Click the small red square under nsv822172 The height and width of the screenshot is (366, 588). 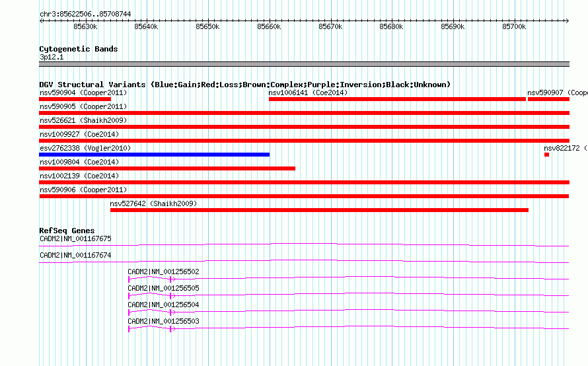(547, 155)
